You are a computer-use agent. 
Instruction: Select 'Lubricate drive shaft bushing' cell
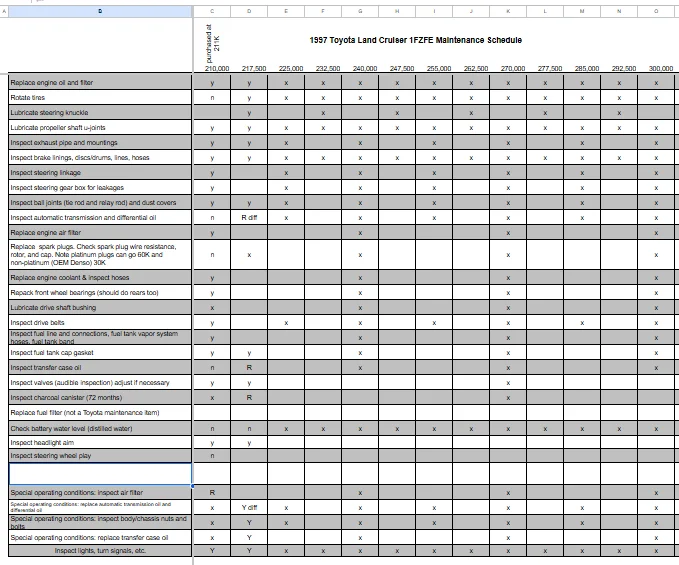tap(100, 308)
